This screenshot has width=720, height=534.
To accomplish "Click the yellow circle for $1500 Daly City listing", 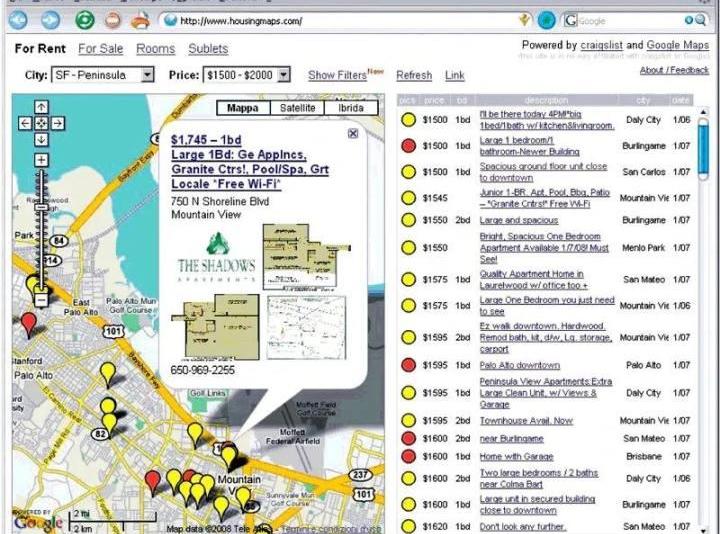I will pyautogui.click(x=408, y=120).
